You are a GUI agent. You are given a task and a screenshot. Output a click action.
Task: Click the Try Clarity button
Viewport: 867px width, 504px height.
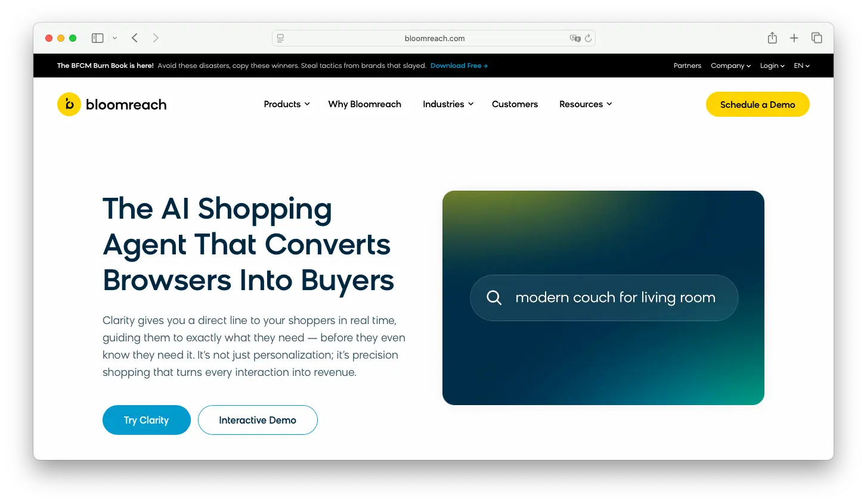pos(146,420)
